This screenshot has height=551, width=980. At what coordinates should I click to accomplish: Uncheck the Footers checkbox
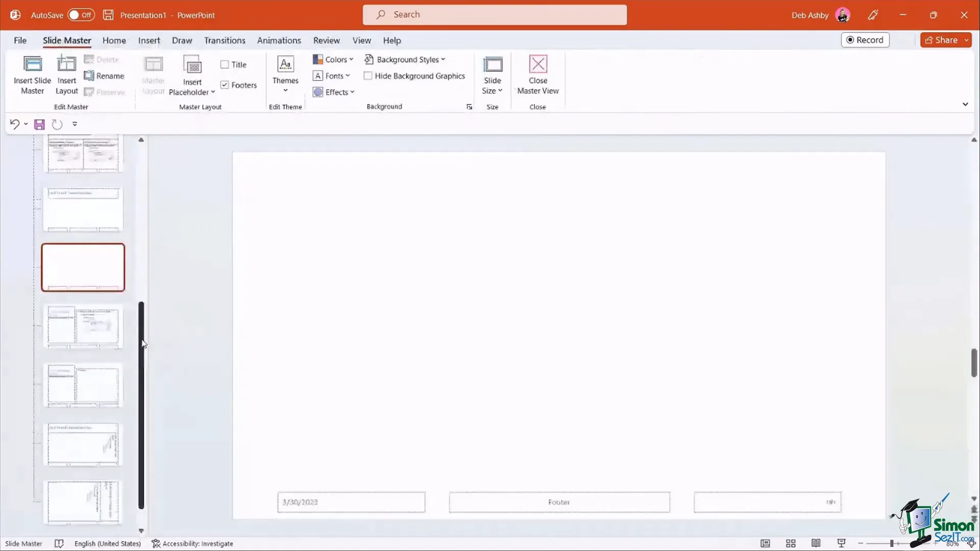225,85
